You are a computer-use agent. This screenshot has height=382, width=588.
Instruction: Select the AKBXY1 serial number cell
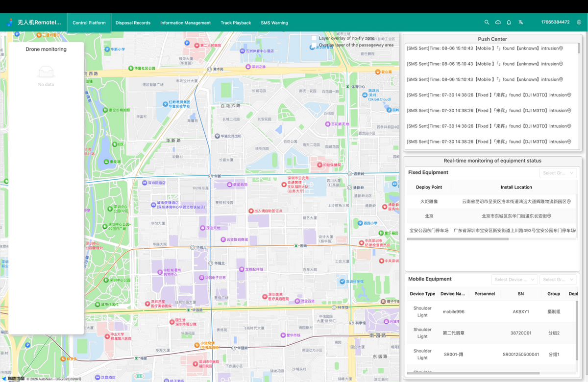tap(520, 311)
